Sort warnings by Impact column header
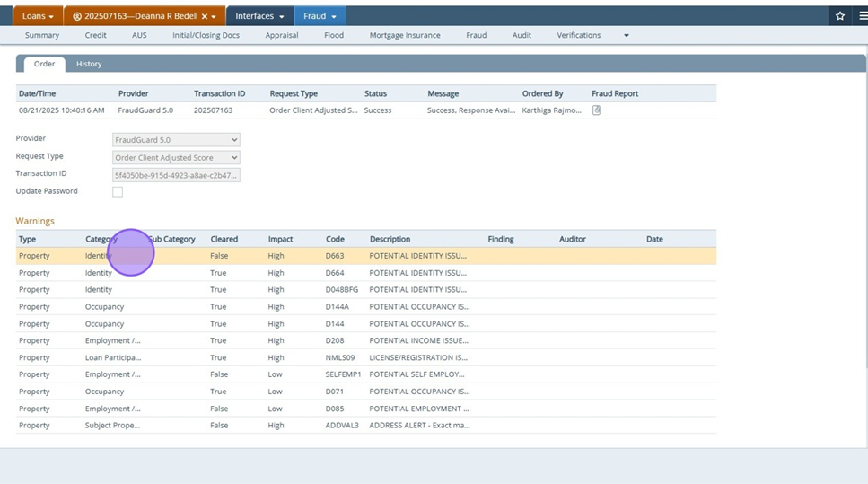 [x=280, y=239]
